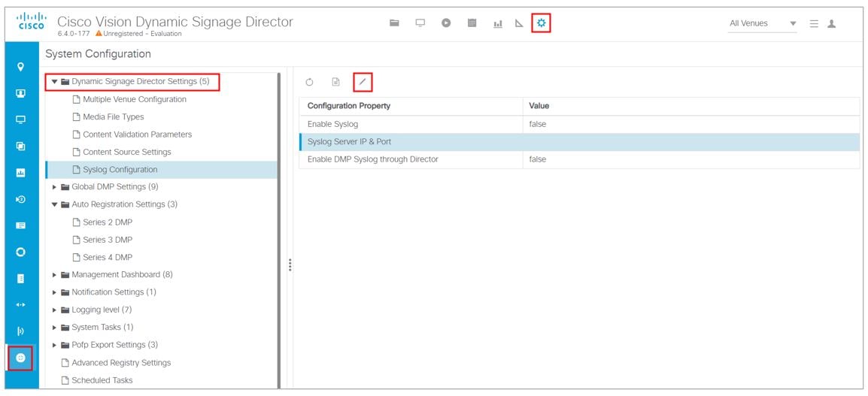Open the folder icon in top navigation
This screenshot has width=868, height=396.
tap(394, 23)
